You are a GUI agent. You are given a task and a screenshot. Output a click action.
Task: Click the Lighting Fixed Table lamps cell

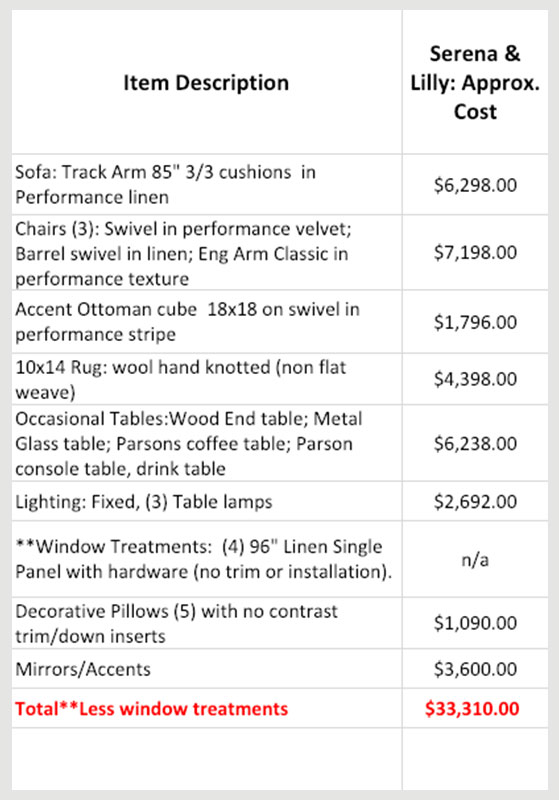(207, 501)
